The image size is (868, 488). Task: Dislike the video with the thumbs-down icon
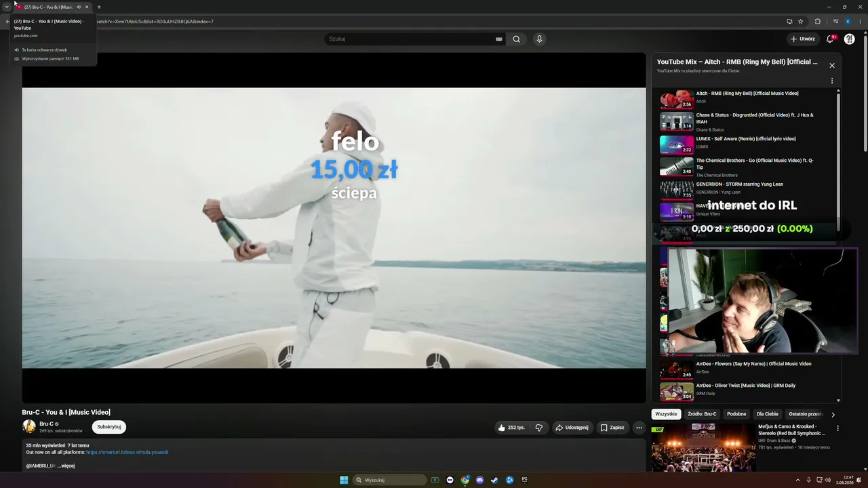[539, 428]
